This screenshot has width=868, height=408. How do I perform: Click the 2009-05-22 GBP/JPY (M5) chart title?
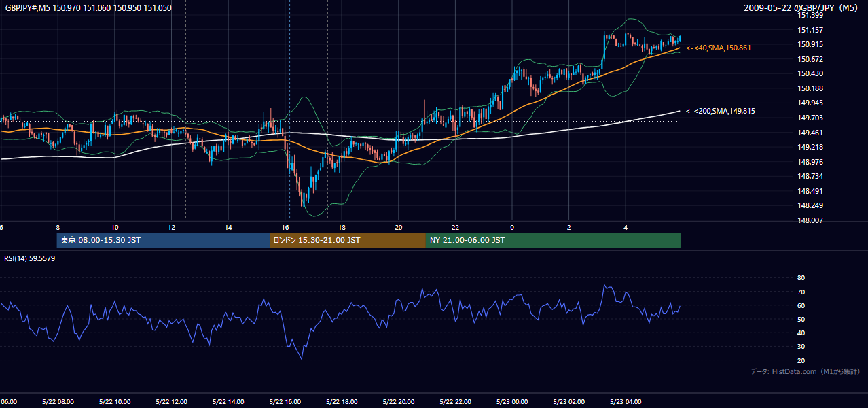tap(802, 8)
